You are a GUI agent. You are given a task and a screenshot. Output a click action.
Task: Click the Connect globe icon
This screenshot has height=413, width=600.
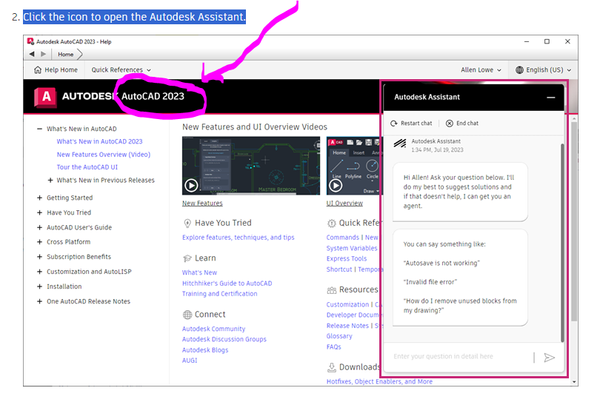tap(187, 315)
